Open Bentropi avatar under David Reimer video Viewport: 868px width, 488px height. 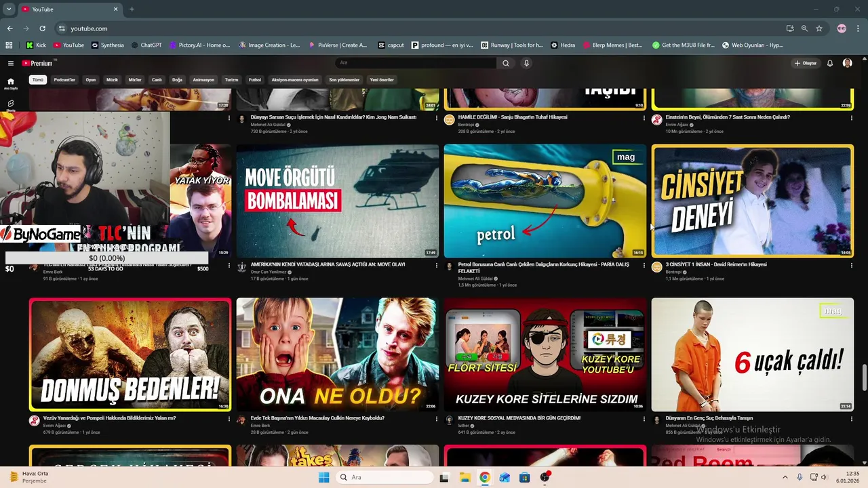pyautogui.click(x=656, y=267)
